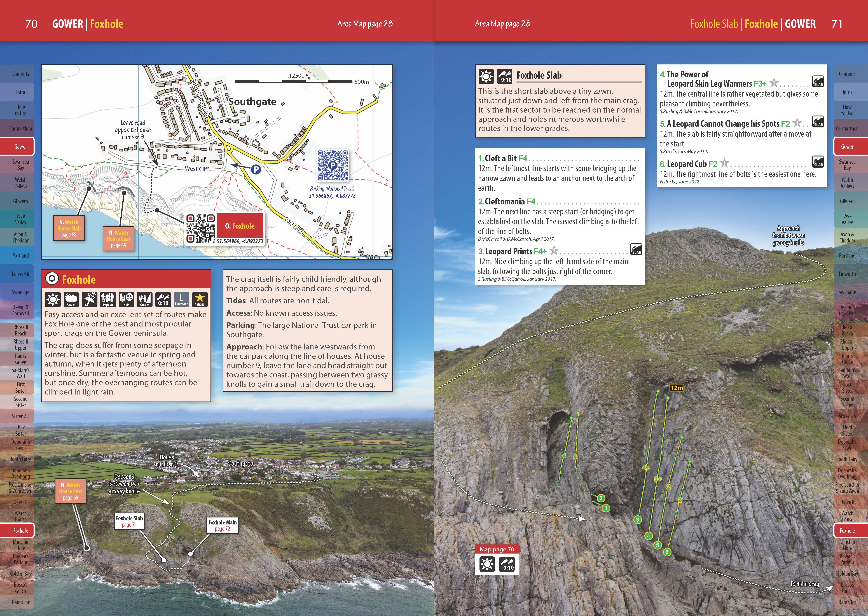Open N. Watch House East label on the map
868x616 pixels.
[x=118, y=239]
